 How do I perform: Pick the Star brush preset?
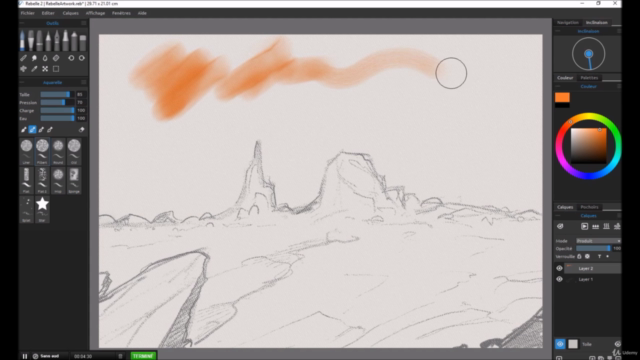coord(42,209)
